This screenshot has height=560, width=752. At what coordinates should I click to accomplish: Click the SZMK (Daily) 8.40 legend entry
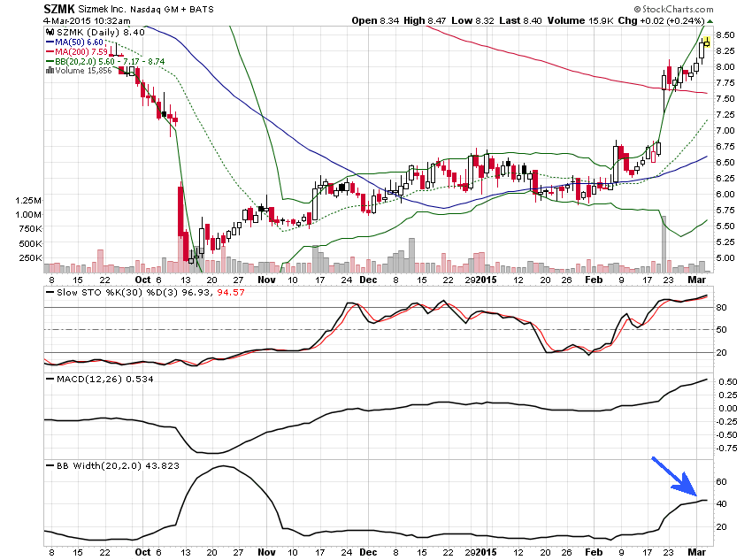[x=100, y=32]
